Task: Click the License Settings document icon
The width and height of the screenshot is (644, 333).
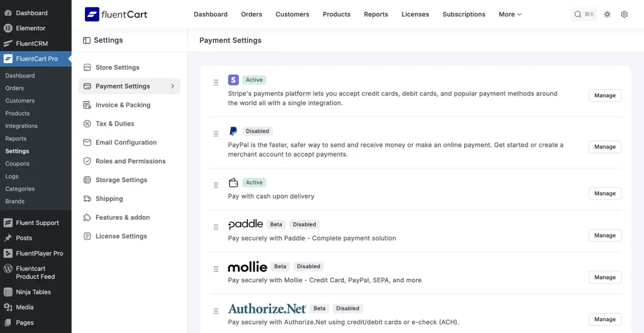Action: (x=87, y=236)
